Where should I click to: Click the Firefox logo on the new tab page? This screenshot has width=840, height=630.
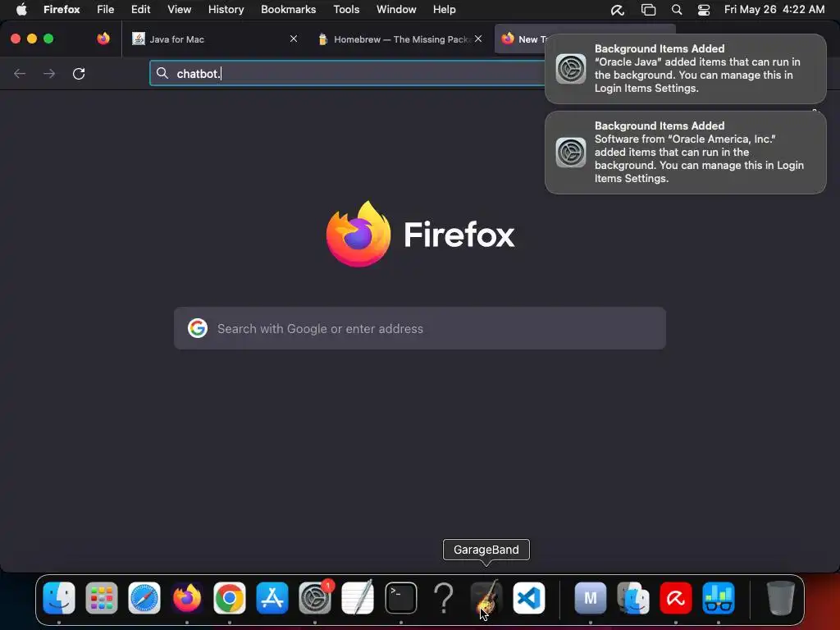421,234
